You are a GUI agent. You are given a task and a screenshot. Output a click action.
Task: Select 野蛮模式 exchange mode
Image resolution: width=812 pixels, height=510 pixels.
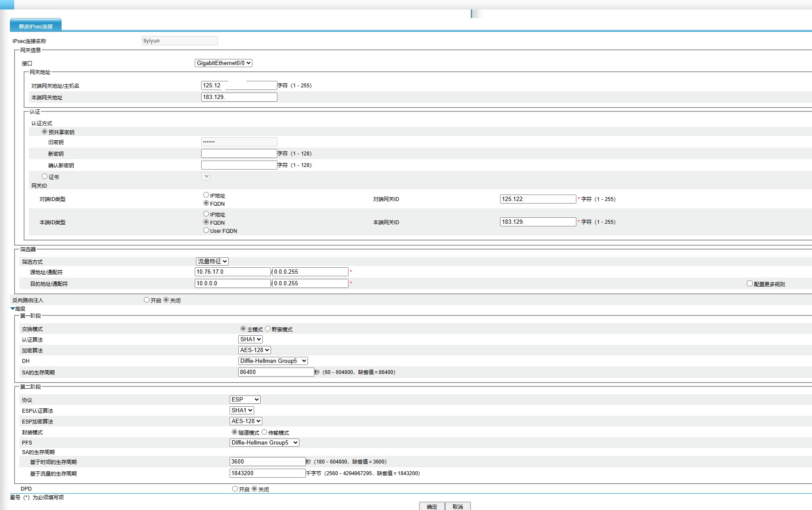[x=268, y=329]
